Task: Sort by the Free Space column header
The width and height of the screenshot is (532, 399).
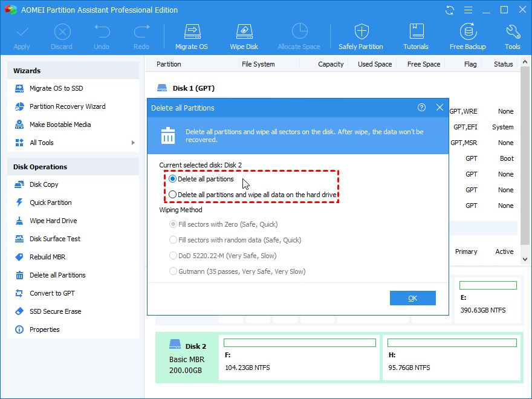Action: [423, 64]
